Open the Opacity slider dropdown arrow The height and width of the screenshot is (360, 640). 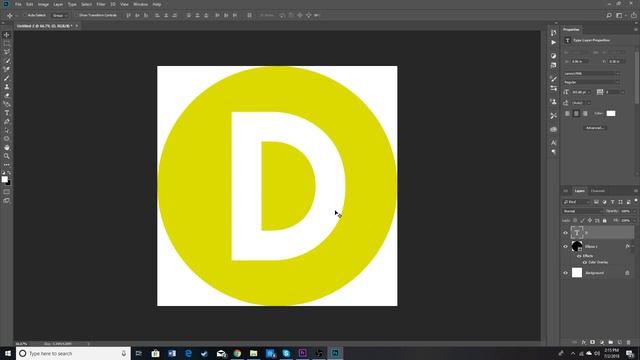634,211
